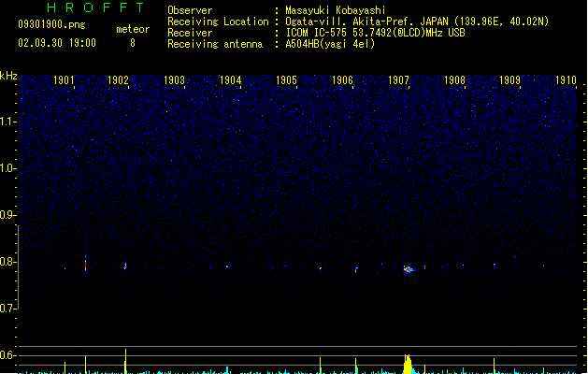This screenshot has height=374, width=588.
Task: Select the ICOM IC-575 receiver text
Action: pyautogui.click(x=376, y=33)
